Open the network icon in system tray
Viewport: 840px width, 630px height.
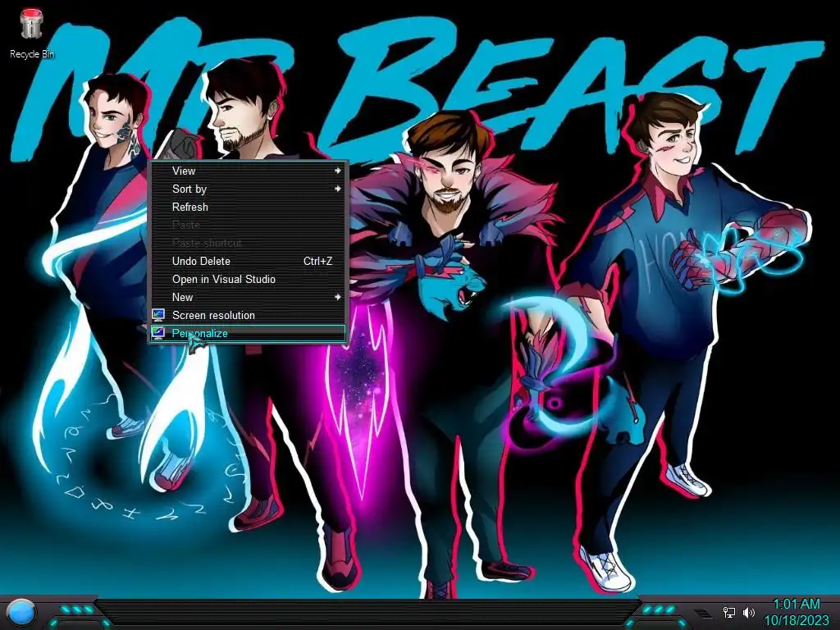click(728, 612)
